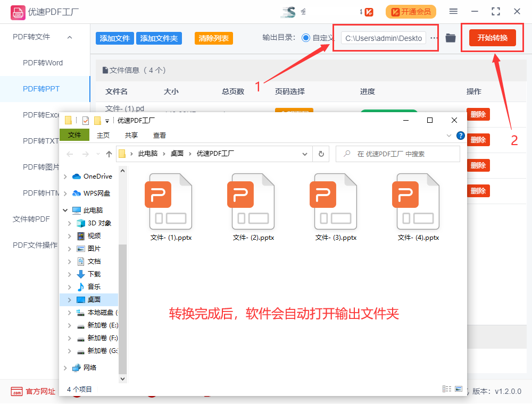The height and width of the screenshot is (404, 532).
Task: Open the 主页 ribbon tab
Action: point(103,135)
